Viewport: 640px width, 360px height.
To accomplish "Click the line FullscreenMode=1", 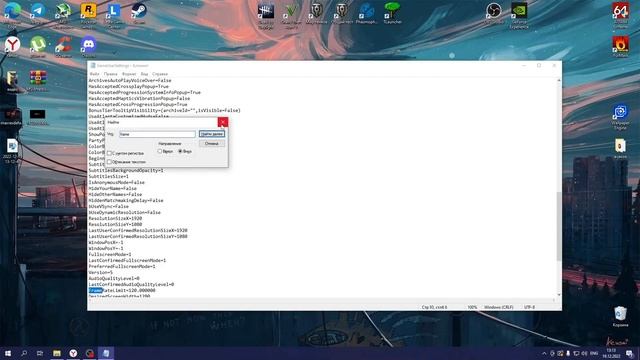I will [x=110, y=254].
